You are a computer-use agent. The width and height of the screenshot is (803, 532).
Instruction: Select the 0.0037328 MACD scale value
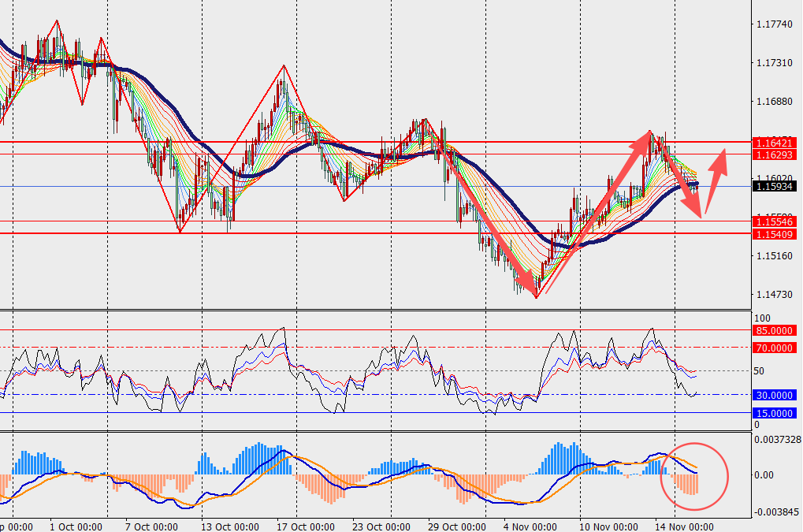click(x=776, y=439)
